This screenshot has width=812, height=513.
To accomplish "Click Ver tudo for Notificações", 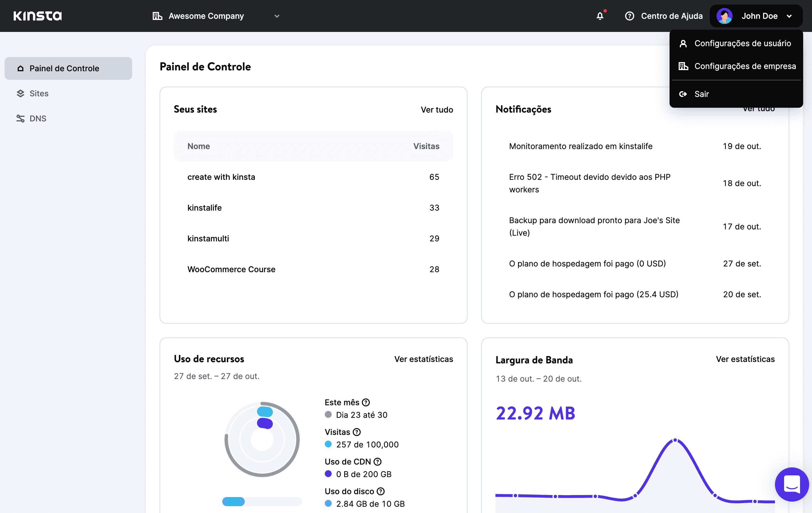I will pyautogui.click(x=758, y=109).
